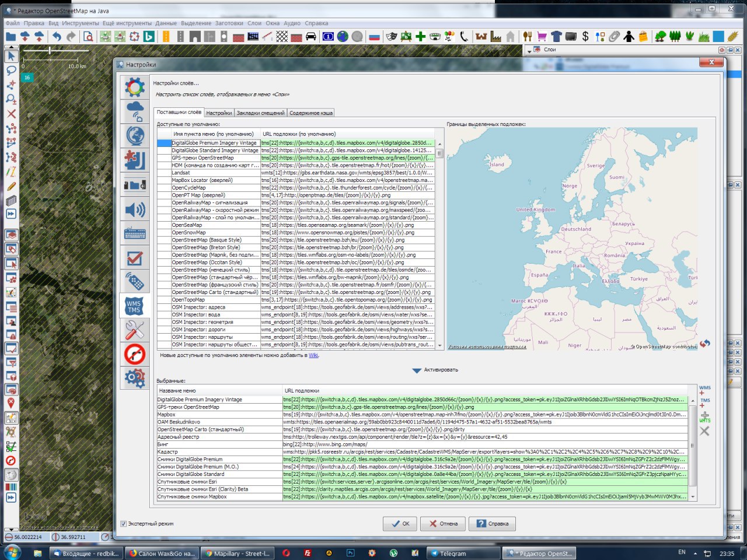This screenshot has width=747, height=560.
Task: Select OSM Inspector: дороги row
Action: tap(296, 330)
